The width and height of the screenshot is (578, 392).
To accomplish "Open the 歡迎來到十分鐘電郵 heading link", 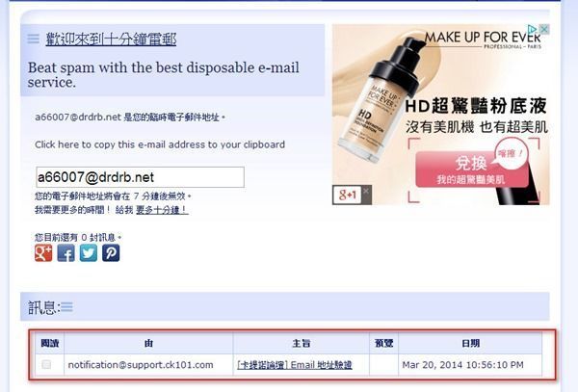I will click(111, 39).
